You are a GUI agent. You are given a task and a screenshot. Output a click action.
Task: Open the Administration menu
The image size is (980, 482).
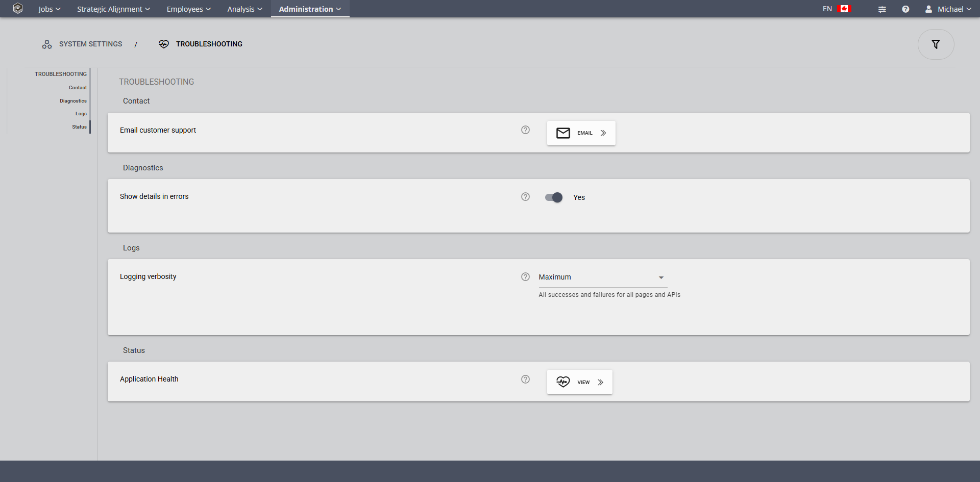(309, 9)
